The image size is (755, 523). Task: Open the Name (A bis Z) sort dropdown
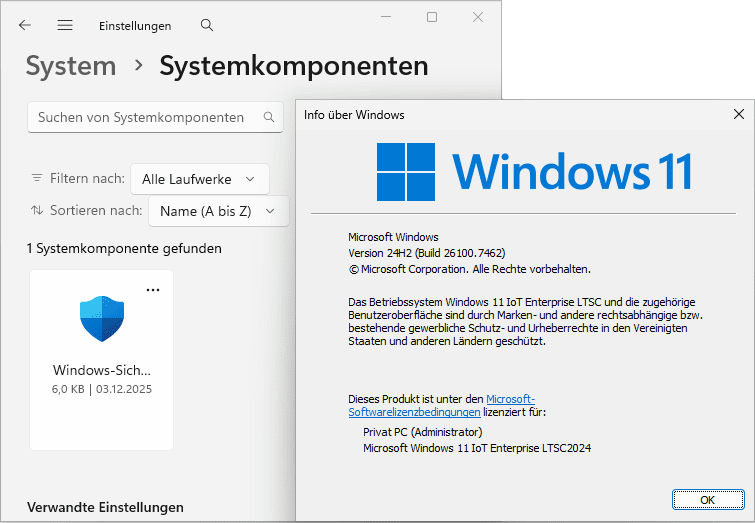(219, 211)
